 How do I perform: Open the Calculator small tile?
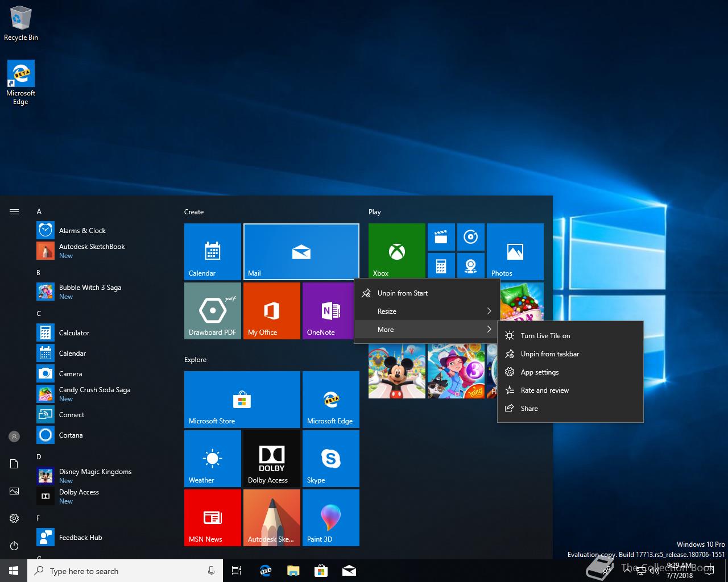[441, 265]
